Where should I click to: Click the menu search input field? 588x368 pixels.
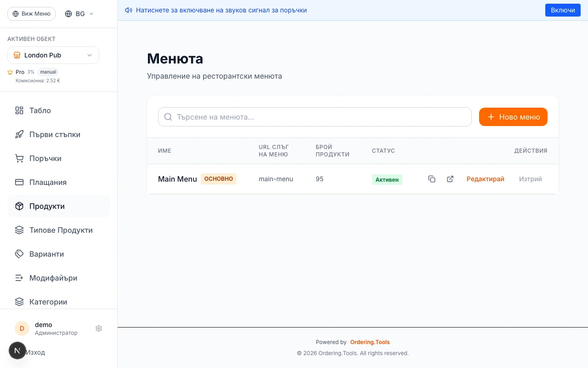tap(315, 117)
